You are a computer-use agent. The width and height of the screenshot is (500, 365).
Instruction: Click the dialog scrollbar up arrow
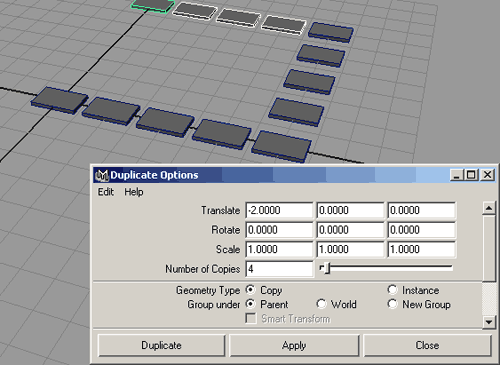click(489, 208)
